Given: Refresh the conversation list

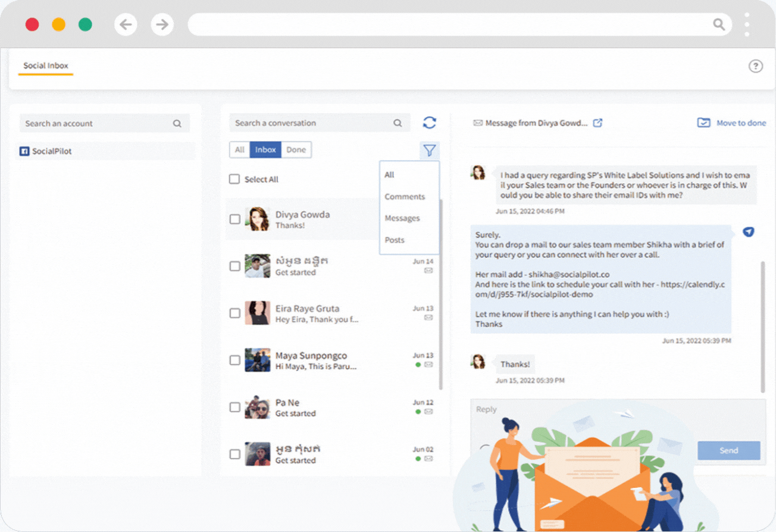Looking at the screenshot, I should (x=430, y=123).
